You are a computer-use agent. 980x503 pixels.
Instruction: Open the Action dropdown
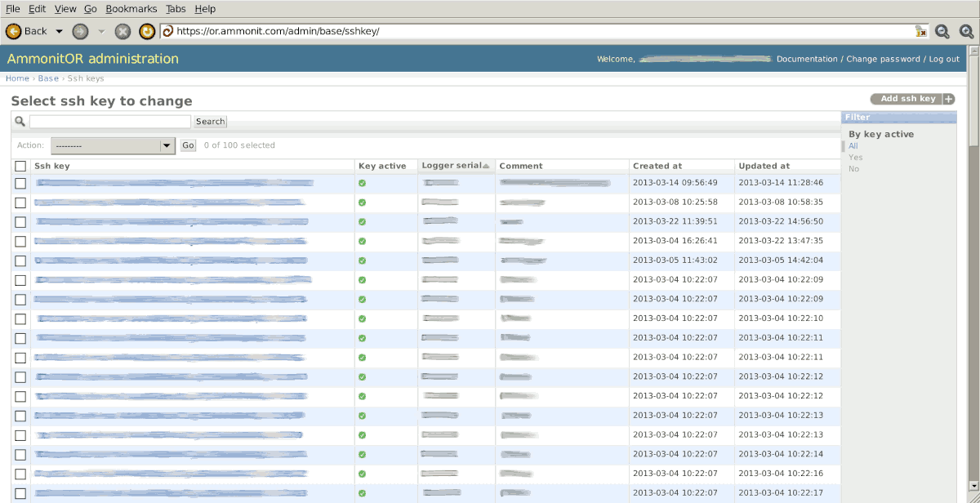[x=113, y=145]
